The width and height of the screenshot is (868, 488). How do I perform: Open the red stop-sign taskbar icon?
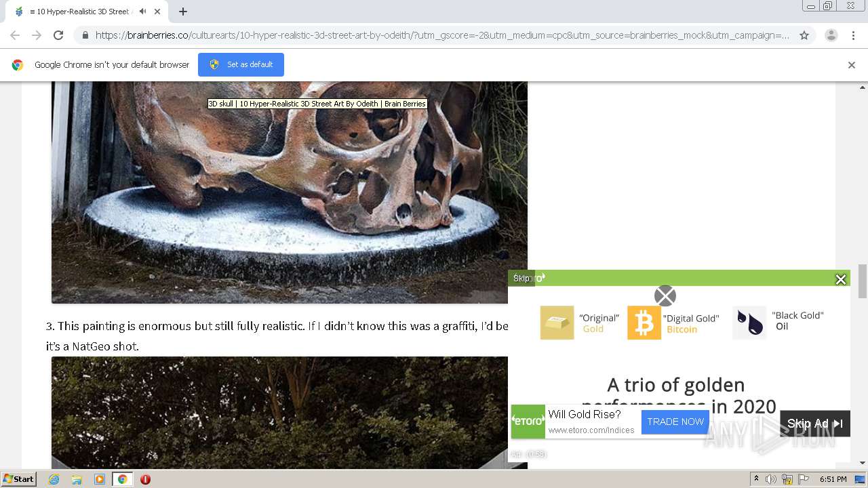pyautogui.click(x=145, y=479)
